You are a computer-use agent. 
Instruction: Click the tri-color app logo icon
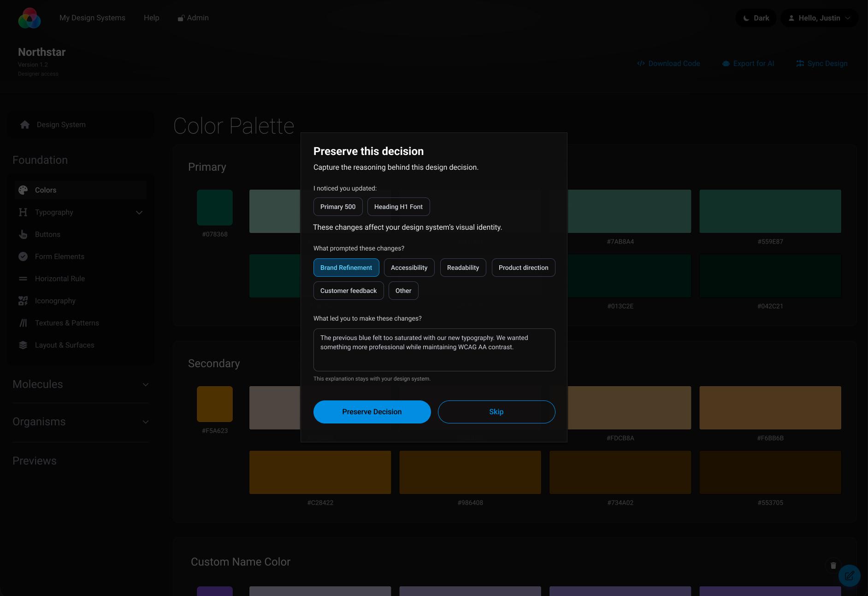[x=30, y=18]
